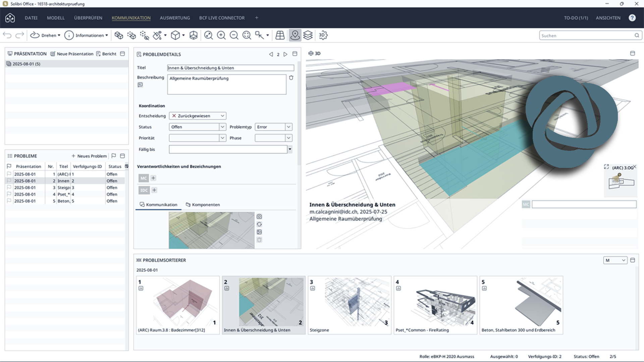The height and width of the screenshot is (362, 644).
Task: Switch to the ÜBERPRÜFEN tab
Action: (88, 18)
